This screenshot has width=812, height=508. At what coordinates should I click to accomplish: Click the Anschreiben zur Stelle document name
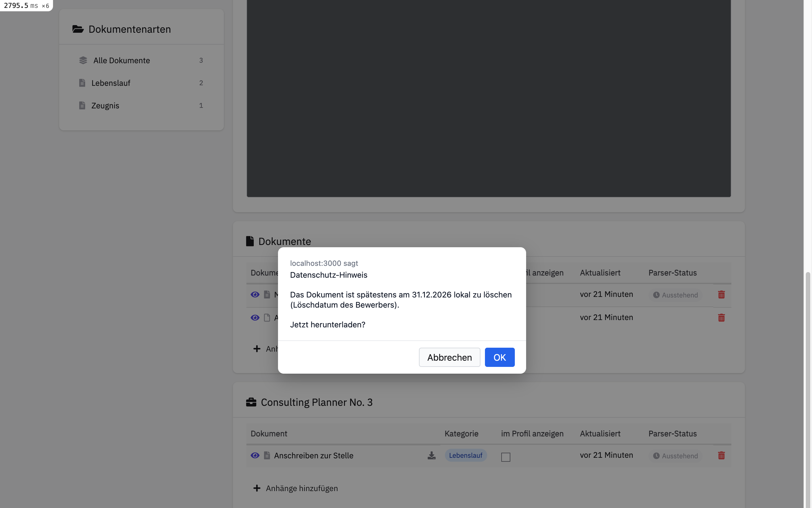[x=314, y=456]
